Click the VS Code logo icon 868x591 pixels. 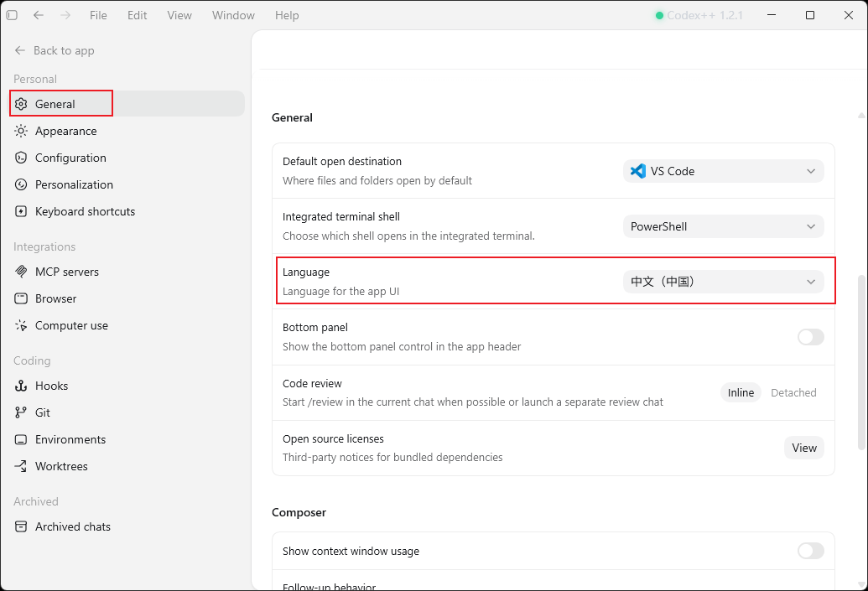(x=638, y=171)
